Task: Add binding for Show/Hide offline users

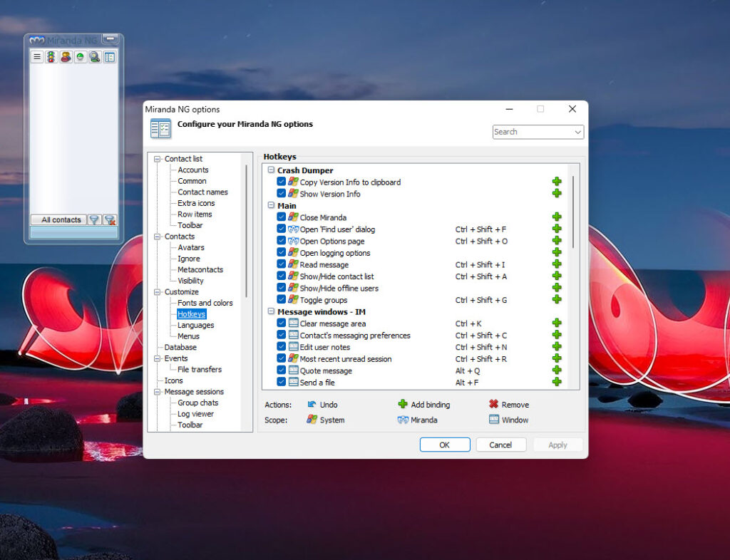Action: click(557, 287)
